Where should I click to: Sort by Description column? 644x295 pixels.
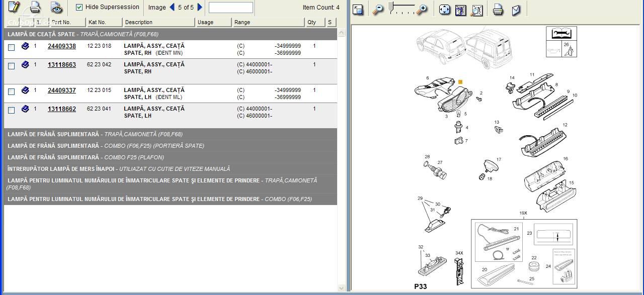point(159,22)
